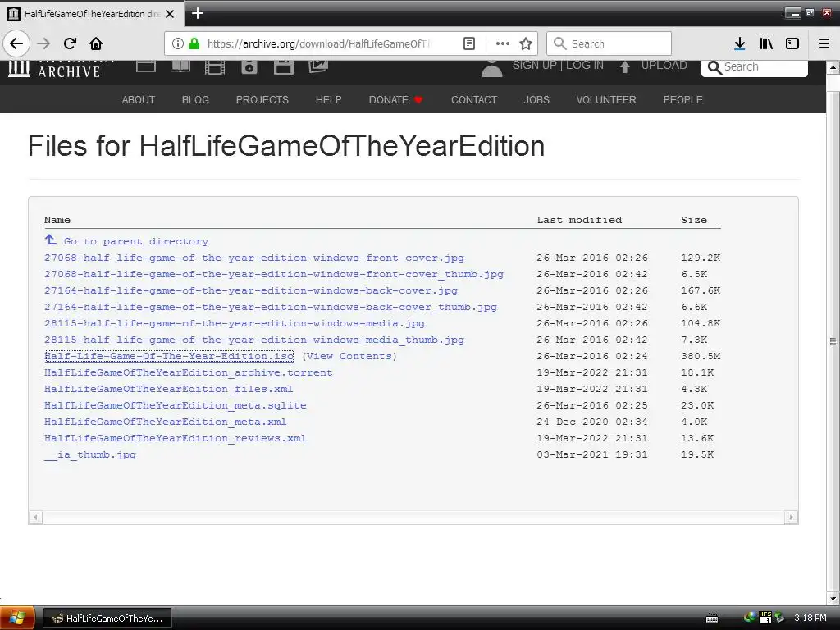Viewport: 840px width, 630px height.
Task: Toggle the sidebar panel icon
Action: tap(792, 43)
